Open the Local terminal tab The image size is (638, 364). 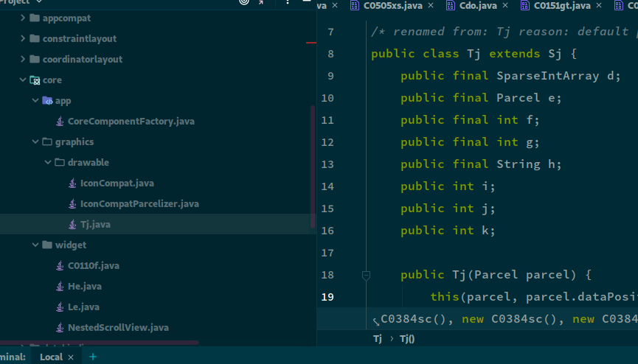point(52,357)
